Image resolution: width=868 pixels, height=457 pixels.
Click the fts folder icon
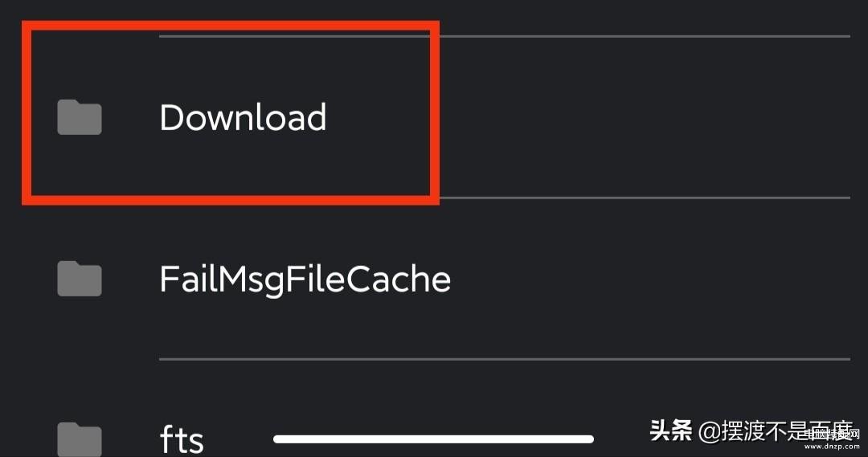pyautogui.click(x=79, y=439)
